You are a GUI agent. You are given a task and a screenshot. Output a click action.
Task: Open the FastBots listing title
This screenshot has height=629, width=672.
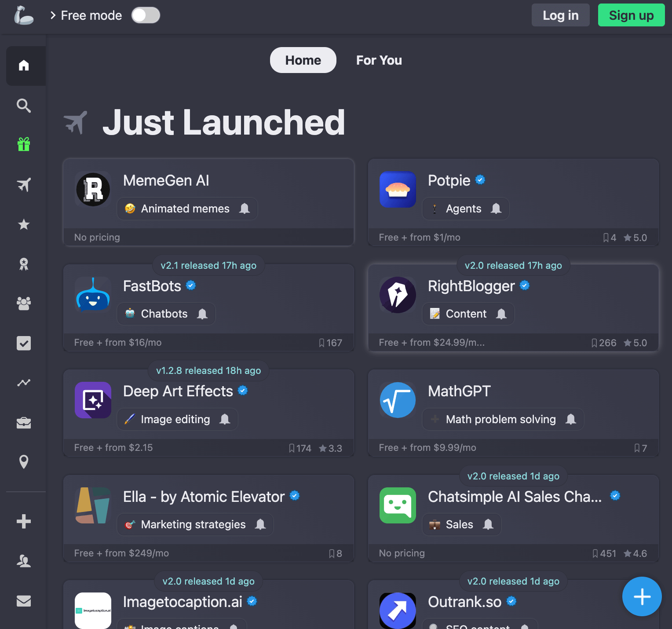(152, 286)
